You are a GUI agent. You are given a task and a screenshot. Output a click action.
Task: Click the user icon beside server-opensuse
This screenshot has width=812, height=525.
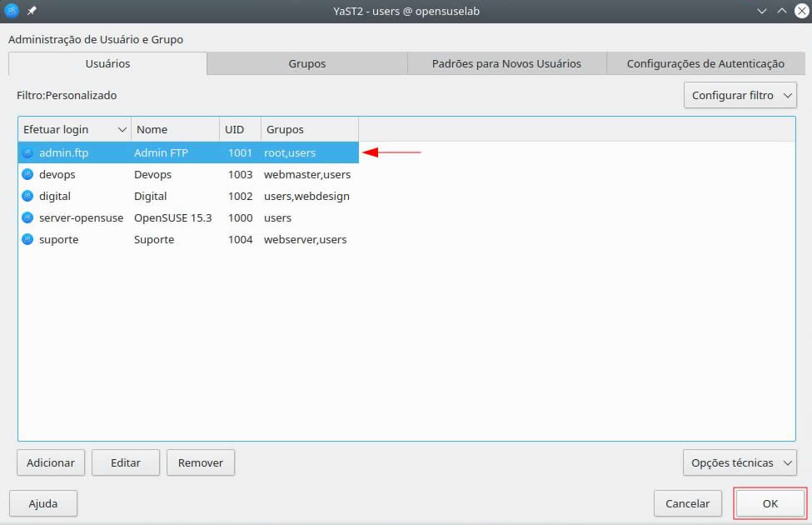(x=27, y=218)
